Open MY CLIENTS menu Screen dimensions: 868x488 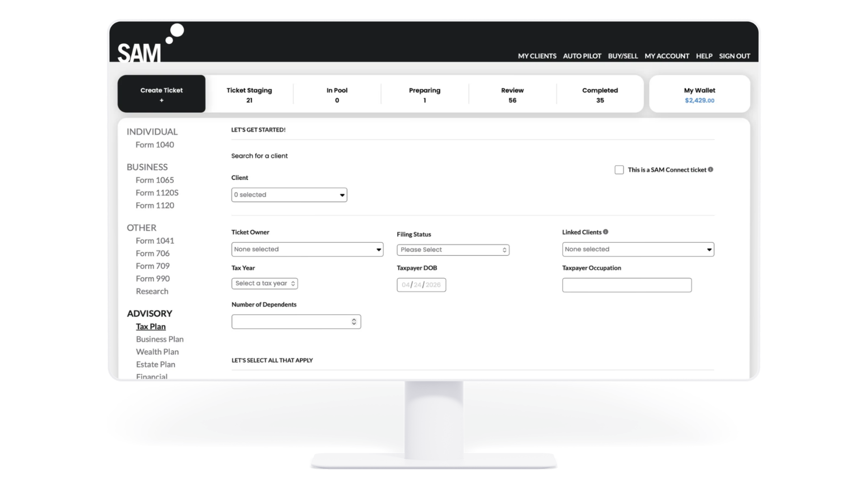(x=537, y=56)
